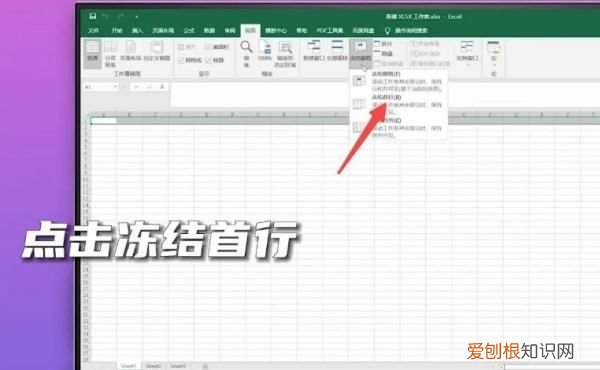600x370 pixels.
Task: Toggle the 网格线 (Gridlines) checkbox
Action: click(x=190, y=60)
